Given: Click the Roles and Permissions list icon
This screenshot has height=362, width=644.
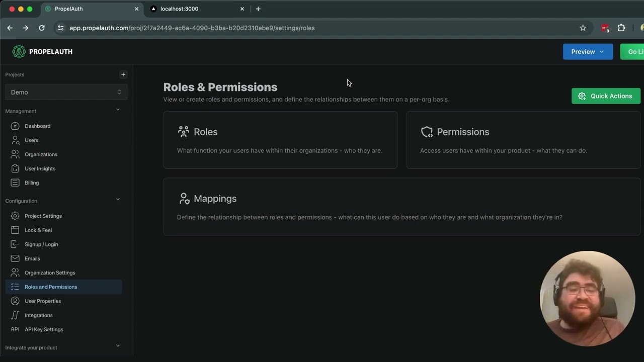Looking at the screenshot, I should point(15,287).
